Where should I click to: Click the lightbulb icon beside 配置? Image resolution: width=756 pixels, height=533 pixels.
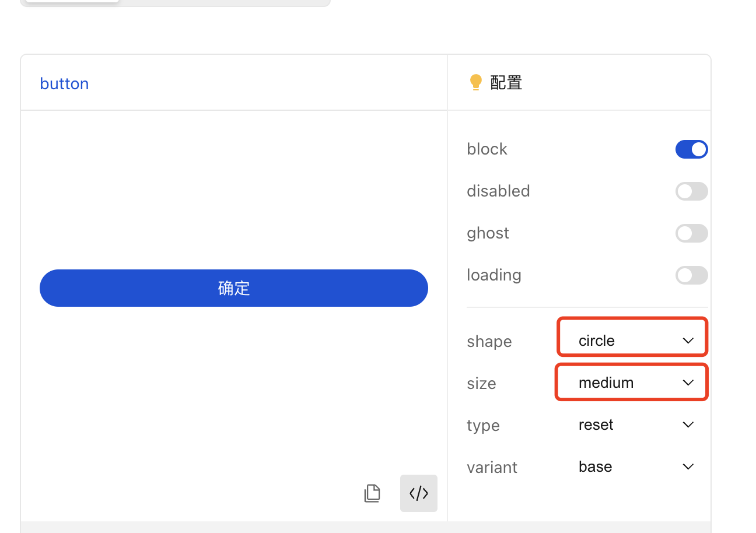click(476, 82)
